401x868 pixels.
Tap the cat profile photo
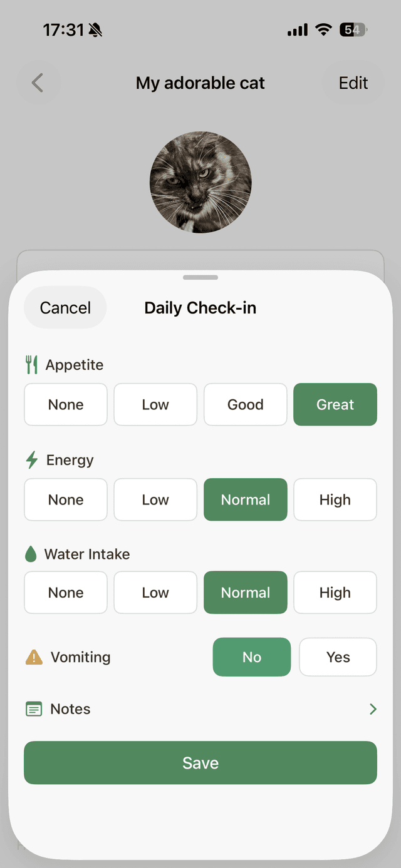(200, 182)
